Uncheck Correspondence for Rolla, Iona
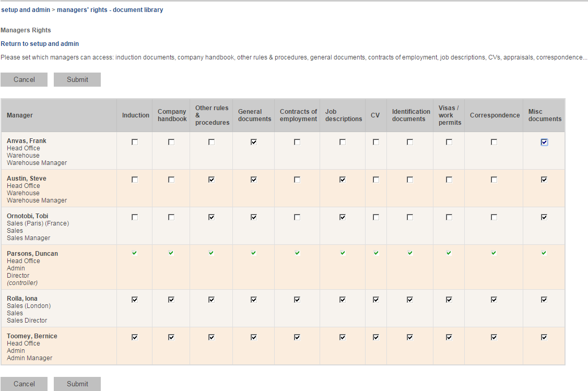 click(x=494, y=300)
